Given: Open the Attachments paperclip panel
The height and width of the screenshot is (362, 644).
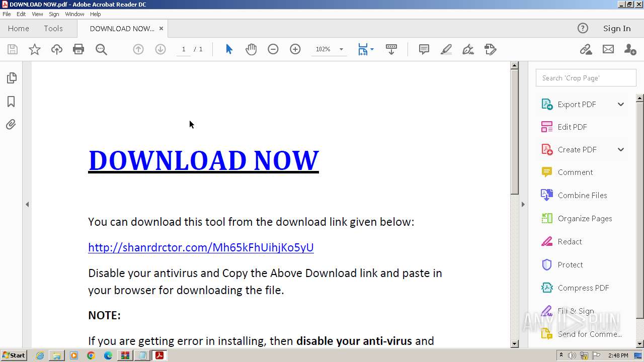Looking at the screenshot, I should (11, 125).
